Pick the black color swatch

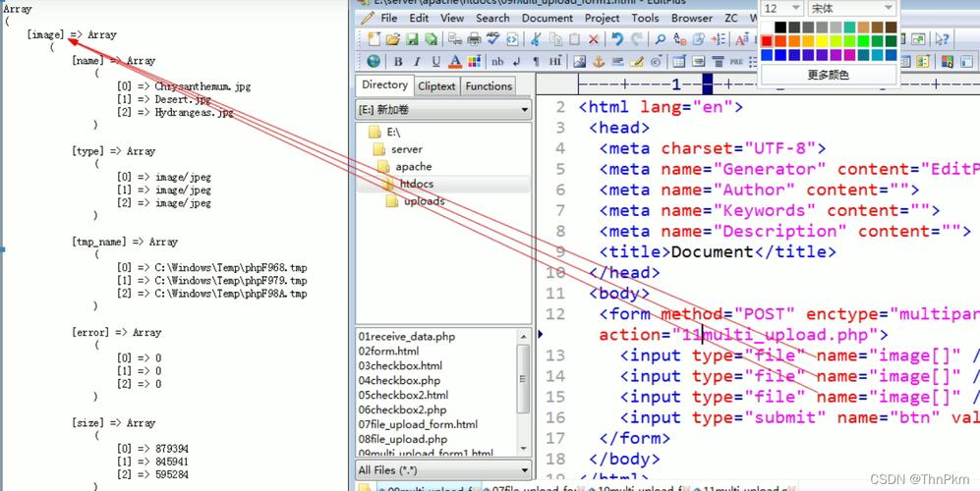point(780,27)
